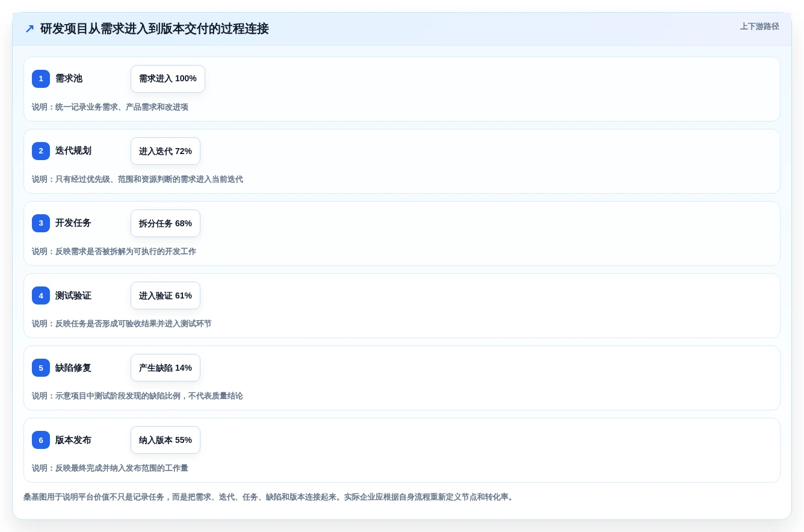
Task: Click step number 5 badge for 缺陷修复
Action: click(41, 368)
